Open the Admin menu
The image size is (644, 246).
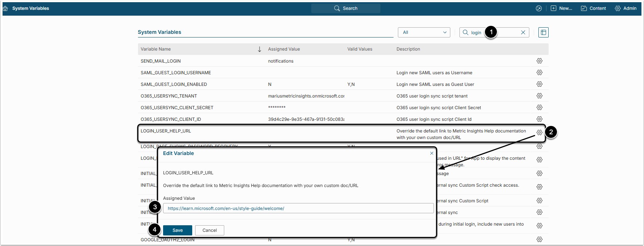coord(626,8)
